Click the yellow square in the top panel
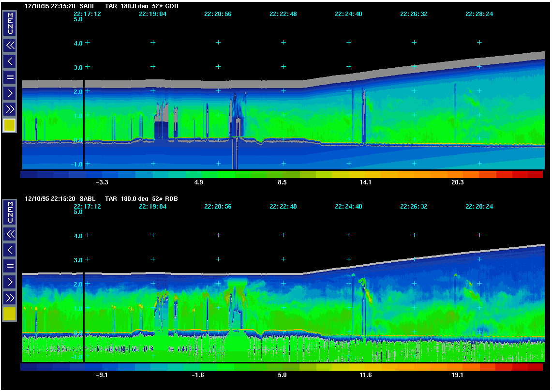This screenshot has height=392, width=552. 10,126
